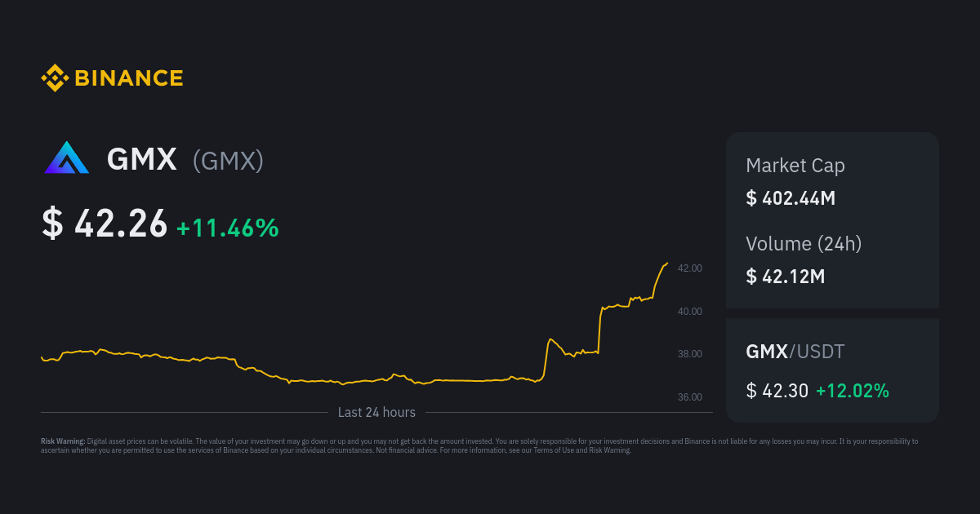Click the $ 42.30 pair price
The width and height of the screenshot is (980, 514).
pos(777,391)
